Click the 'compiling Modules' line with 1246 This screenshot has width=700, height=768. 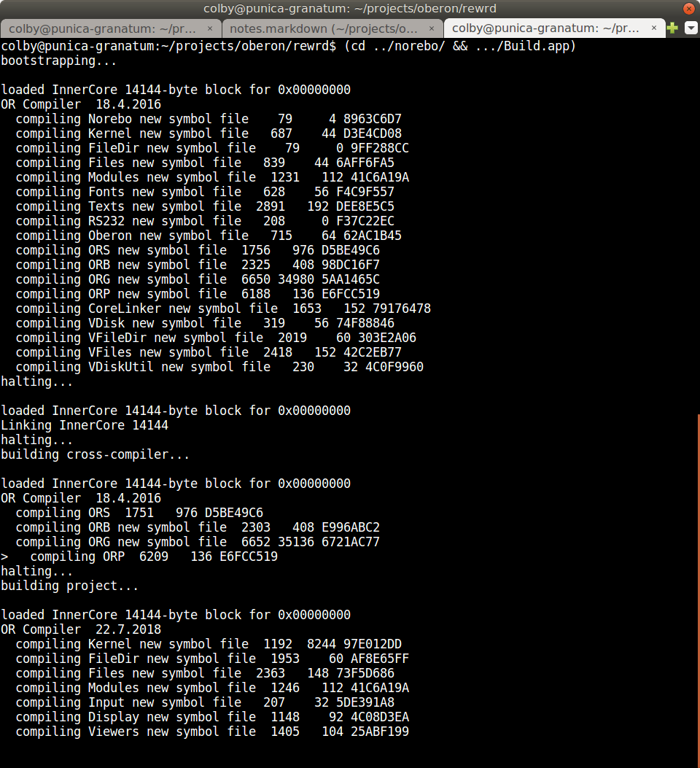pos(212,689)
